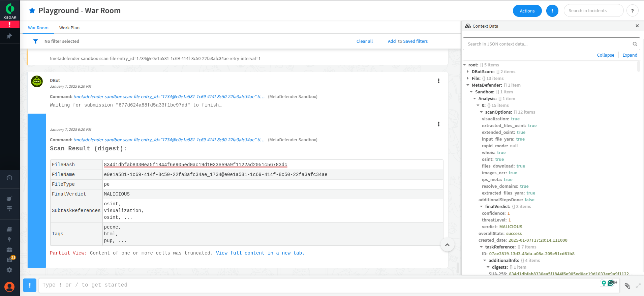
Task: Click the 'verdict: MALICIOUS' context row
Action: (x=502, y=227)
